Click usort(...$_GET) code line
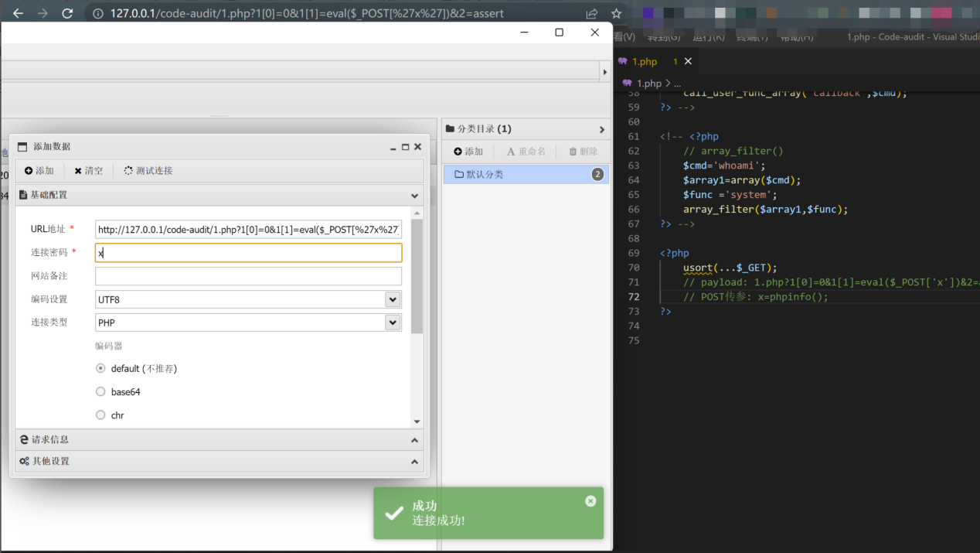 730,268
